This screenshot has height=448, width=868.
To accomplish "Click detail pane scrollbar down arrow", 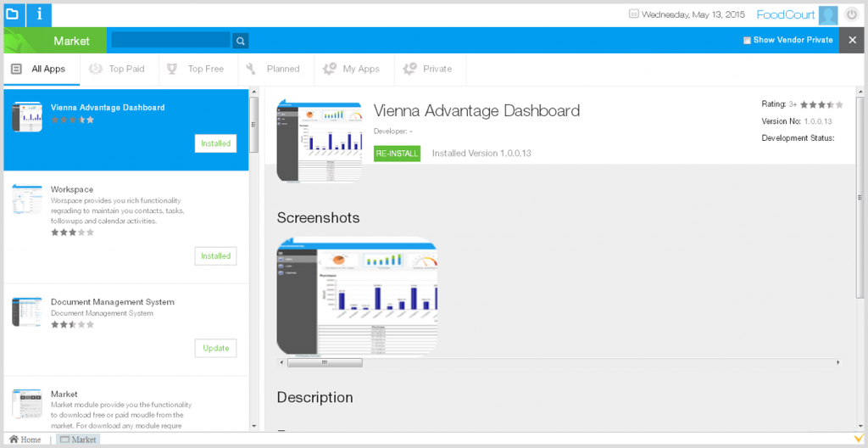I will (860, 427).
